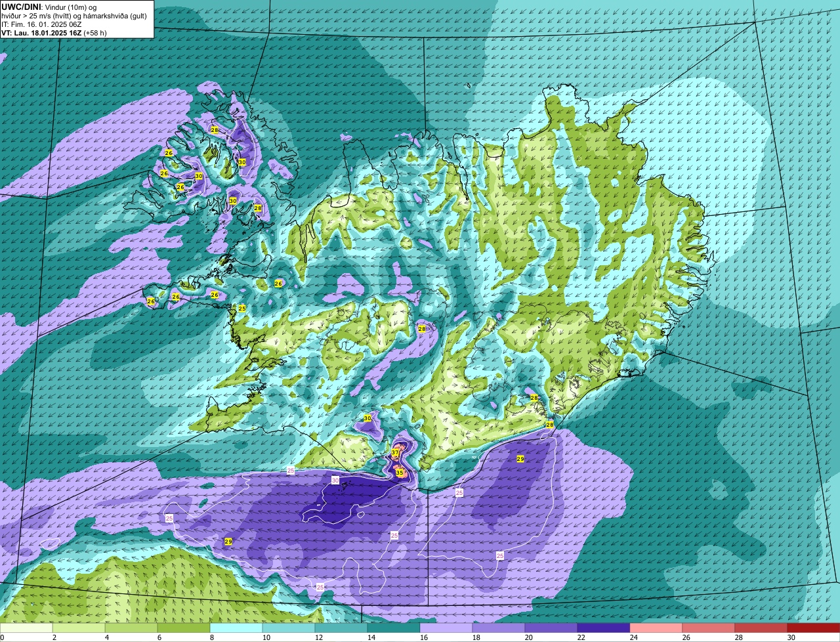Click the purple swatch between 18 and 20
Image resolution: width=840 pixels, height=642 pixels.
point(499,628)
